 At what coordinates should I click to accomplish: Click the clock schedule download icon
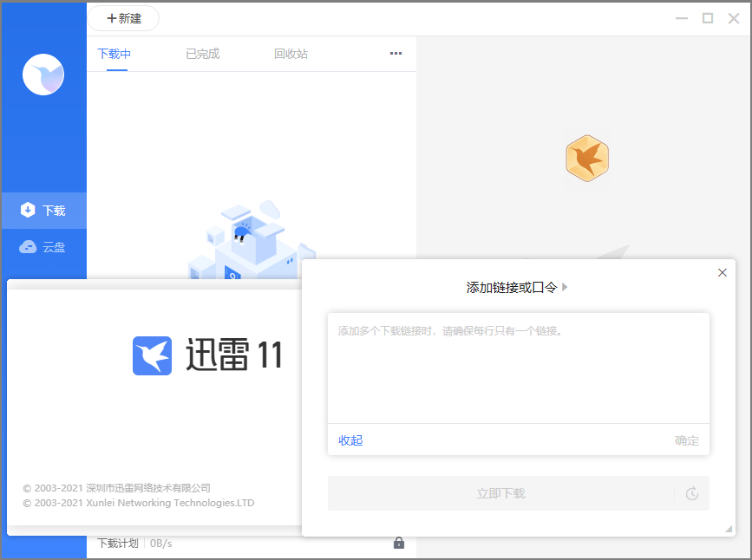(691, 493)
